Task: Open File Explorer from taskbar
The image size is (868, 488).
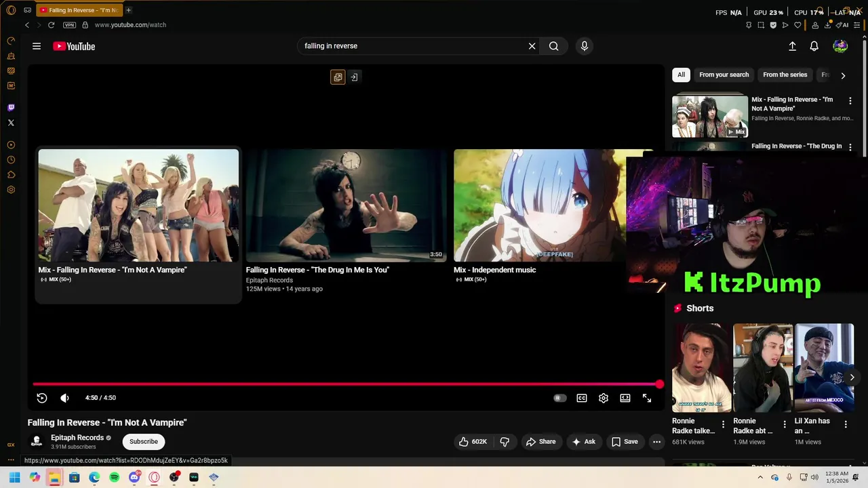Action: pyautogui.click(x=54, y=477)
